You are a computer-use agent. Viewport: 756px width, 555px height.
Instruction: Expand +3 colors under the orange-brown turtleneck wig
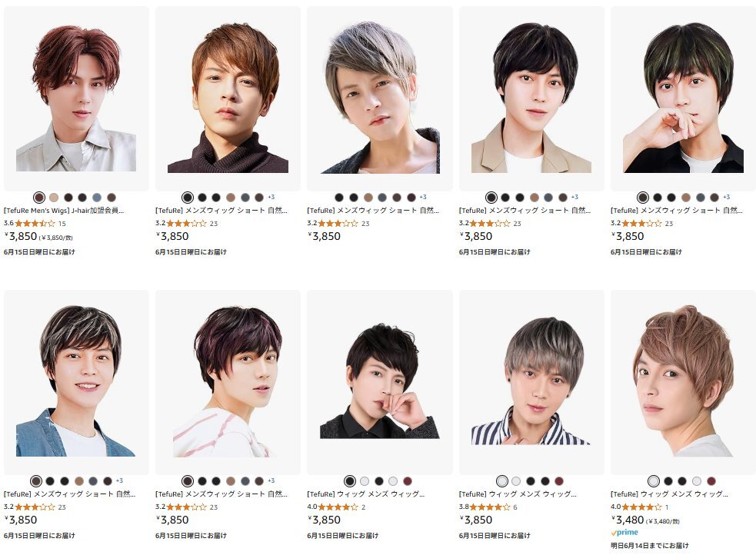click(271, 197)
